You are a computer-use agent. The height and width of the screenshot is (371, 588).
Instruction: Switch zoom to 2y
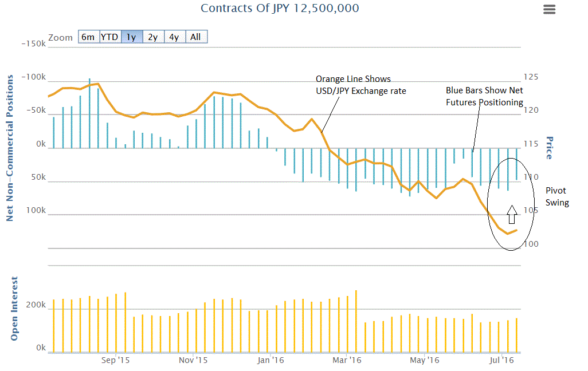click(152, 37)
